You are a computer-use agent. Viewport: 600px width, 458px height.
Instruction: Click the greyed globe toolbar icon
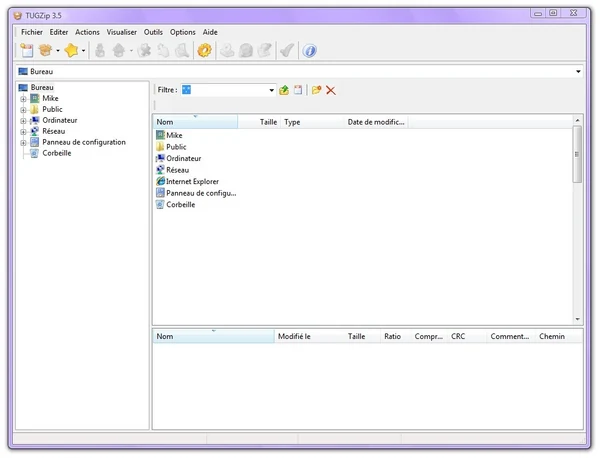(x=246, y=51)
